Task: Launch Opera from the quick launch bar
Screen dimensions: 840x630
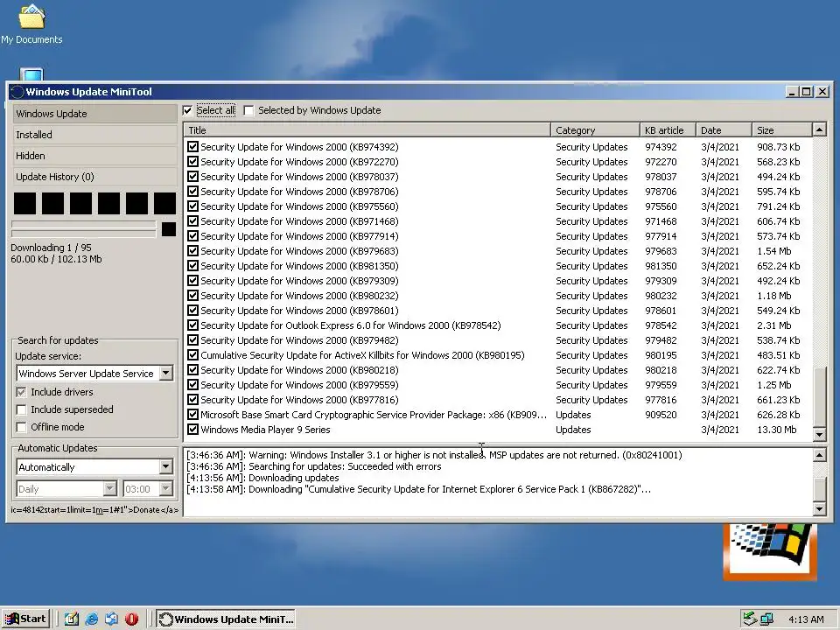Action: pyautogui.click(x=132, y=619)
